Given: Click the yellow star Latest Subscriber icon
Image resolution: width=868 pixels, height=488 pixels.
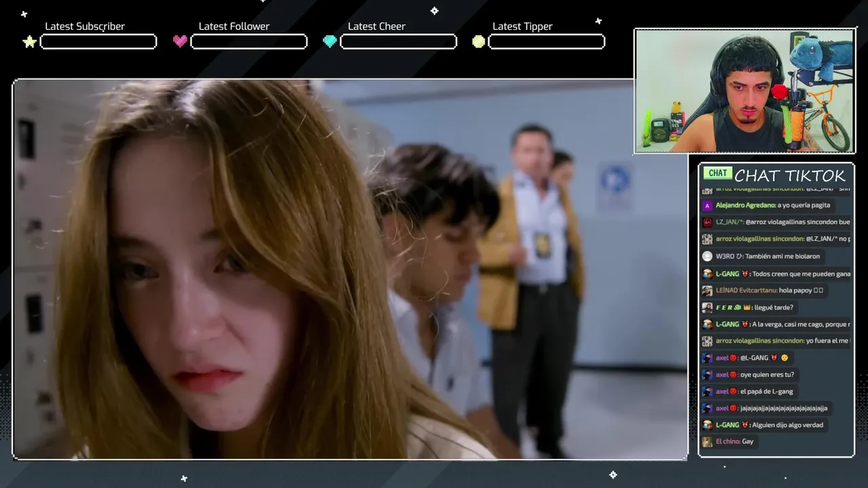Looking at the screenshot, I should click(x=29, y=42).
